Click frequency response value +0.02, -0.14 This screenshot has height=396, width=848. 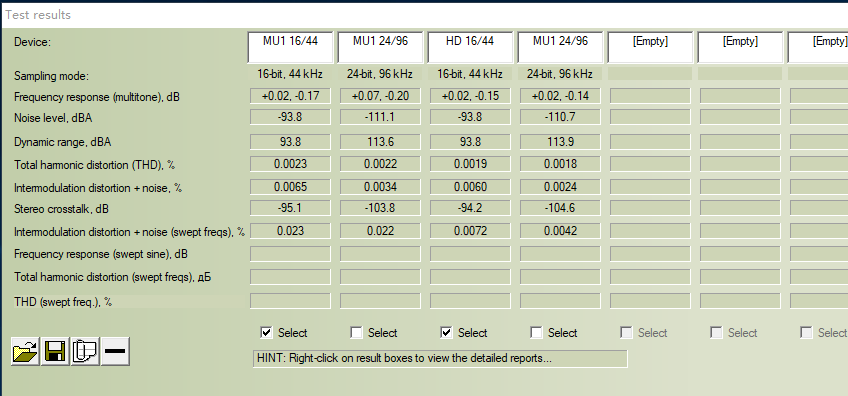pyautogui.click(x=560, y=96)
